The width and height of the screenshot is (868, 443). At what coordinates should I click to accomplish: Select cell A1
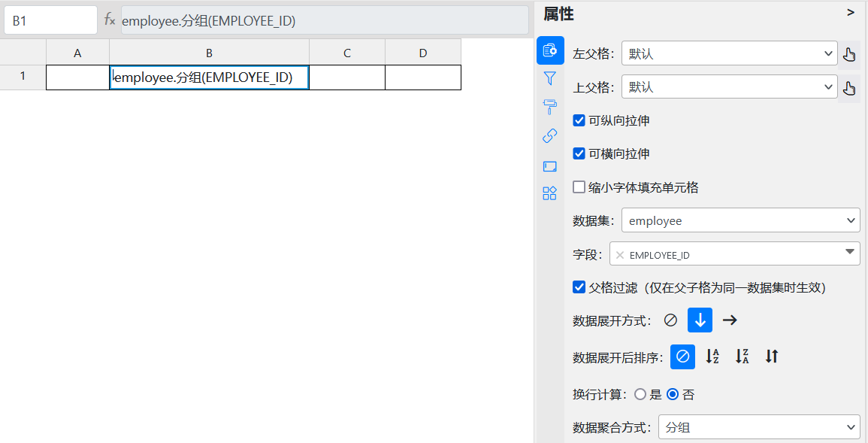pyautogui.click(x=77, y=77)
